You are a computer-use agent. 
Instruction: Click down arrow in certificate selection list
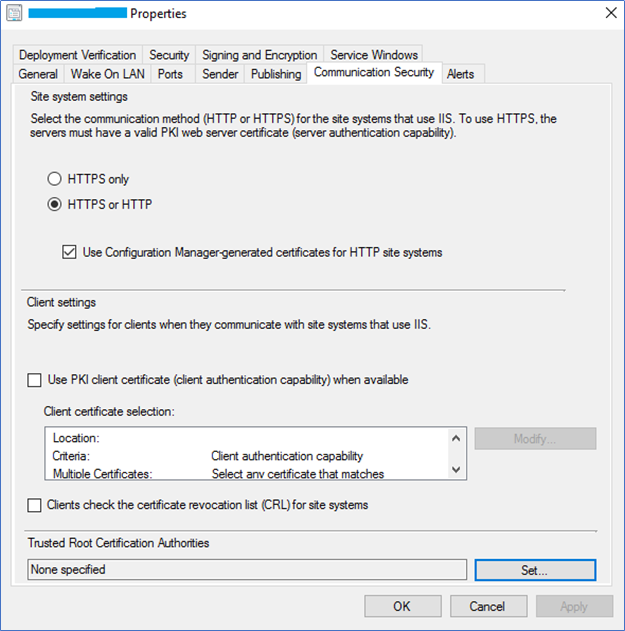tap(456, 469)
